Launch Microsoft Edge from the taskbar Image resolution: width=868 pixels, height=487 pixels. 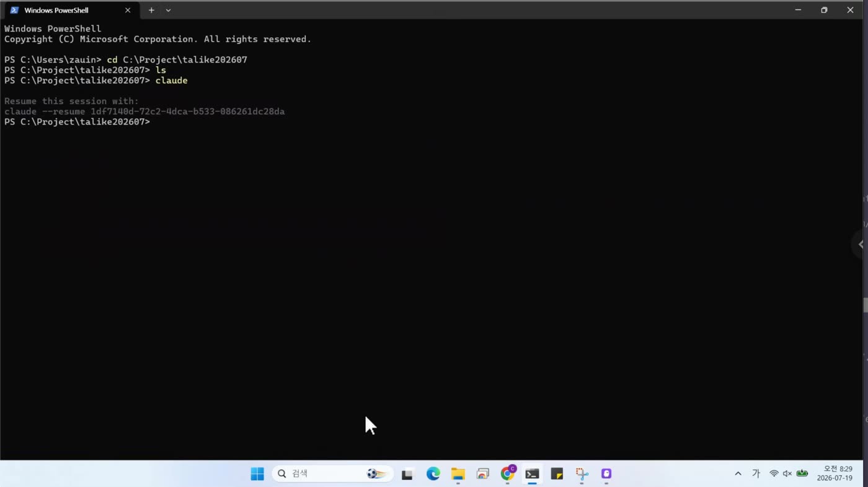click(x=433, y=474)
